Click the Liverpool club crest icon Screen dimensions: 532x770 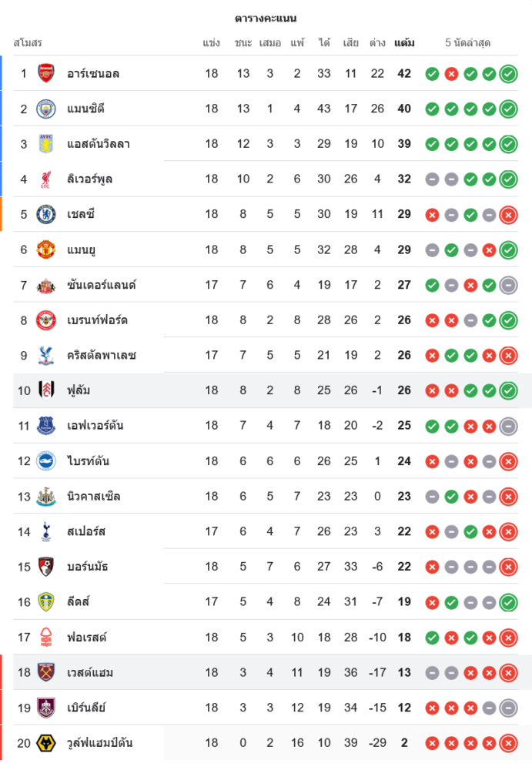click(46, 179)
